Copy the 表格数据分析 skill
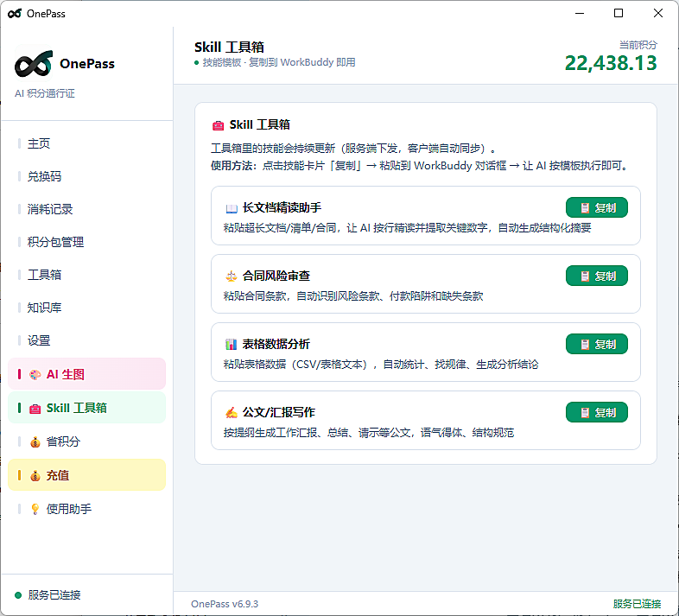The width and height of the screenshot is (679, 616). tap(597, 345)
